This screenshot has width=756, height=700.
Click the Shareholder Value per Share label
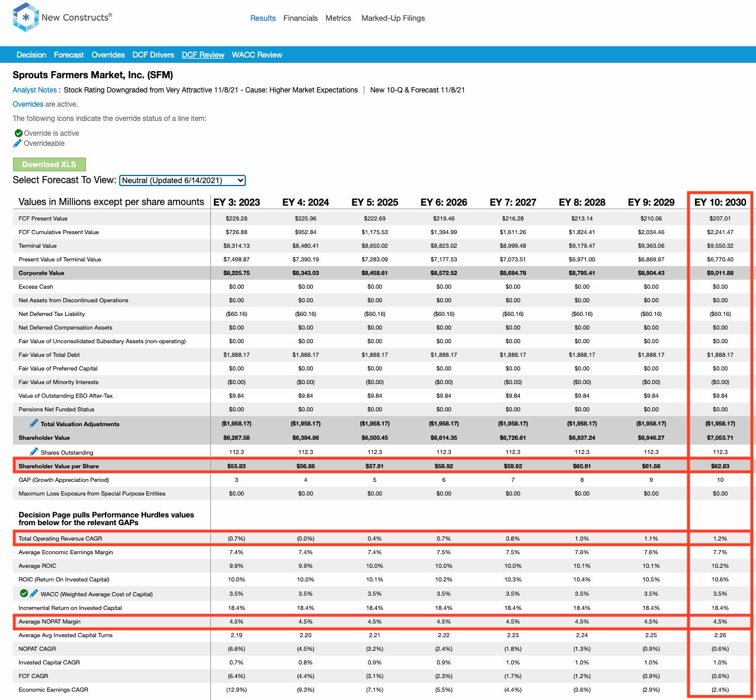[x=59, y=466]
